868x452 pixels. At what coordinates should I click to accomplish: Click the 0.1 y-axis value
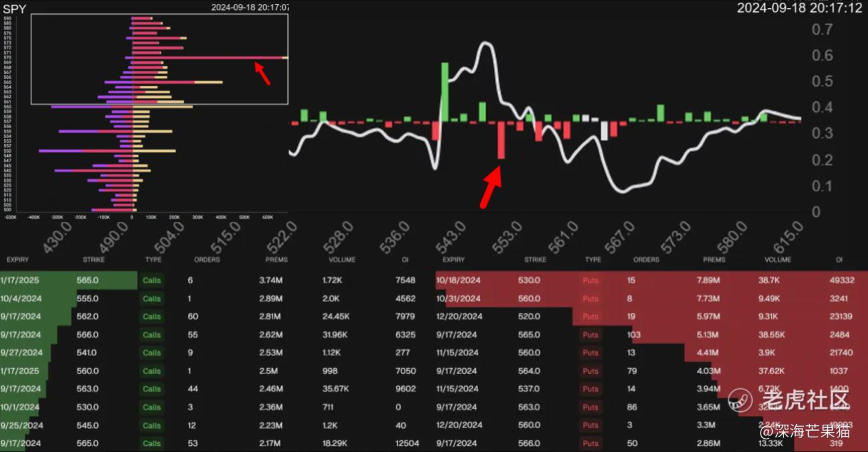point(822,185)
